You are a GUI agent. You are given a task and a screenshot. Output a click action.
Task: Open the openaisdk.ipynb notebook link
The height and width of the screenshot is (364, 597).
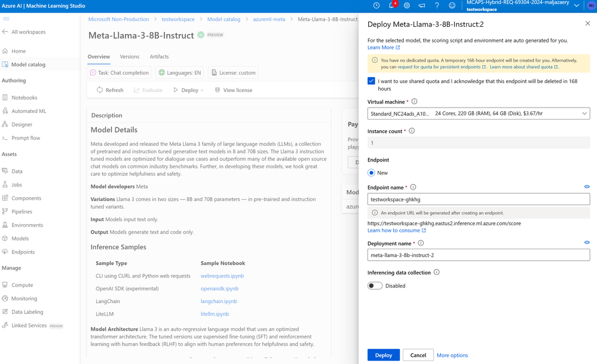pyautogui.click(x=220, y=289)
